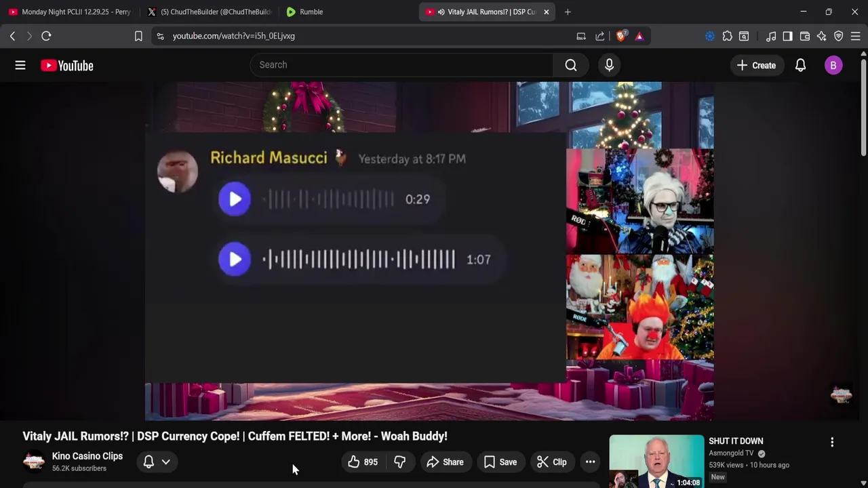Click the install app icon in address bar
This screenshot has height=488, width=868.
click(x=581, y=36)
